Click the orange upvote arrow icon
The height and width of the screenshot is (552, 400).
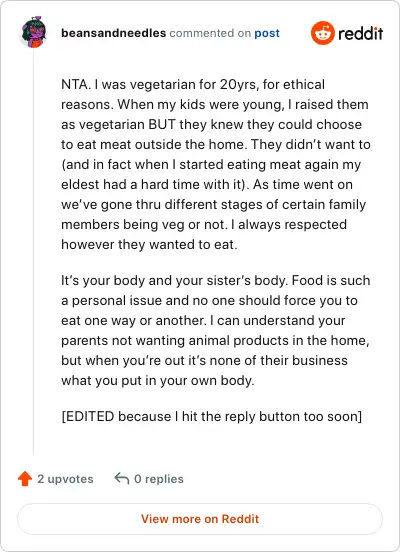coord(25,478)
